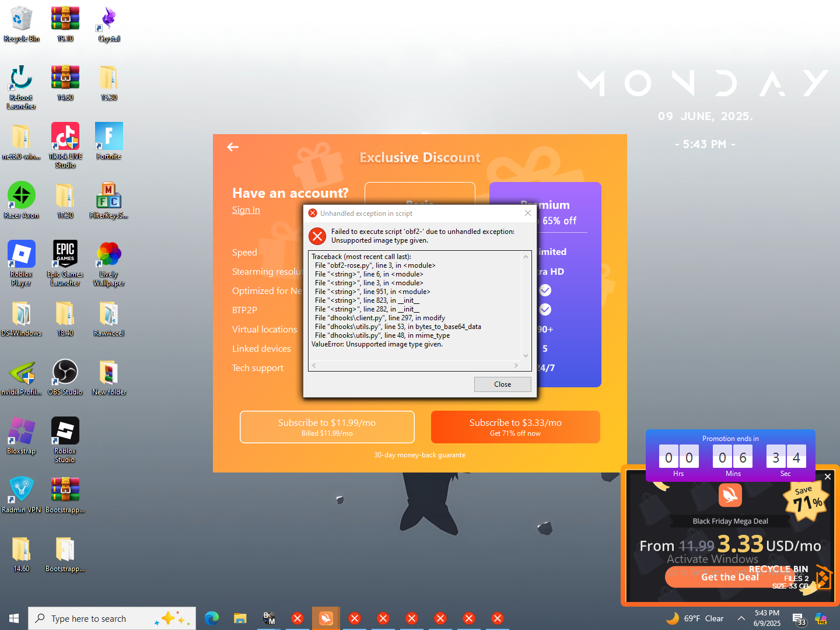840x630 pixels.
Task: Launch Reboot Launcher from the desktop
Action: [22, 87]
